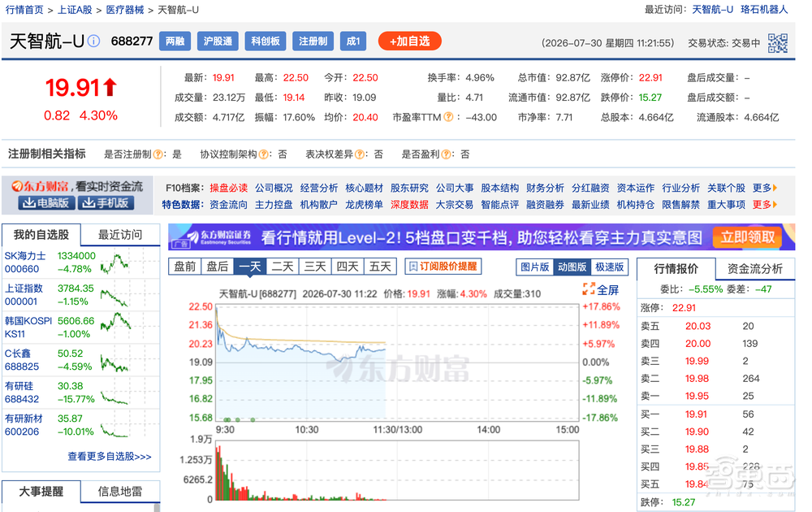This screenshot has width=812, height=512.
Task: Switch chart to 极速版 mode
Action: pos(610,267)
